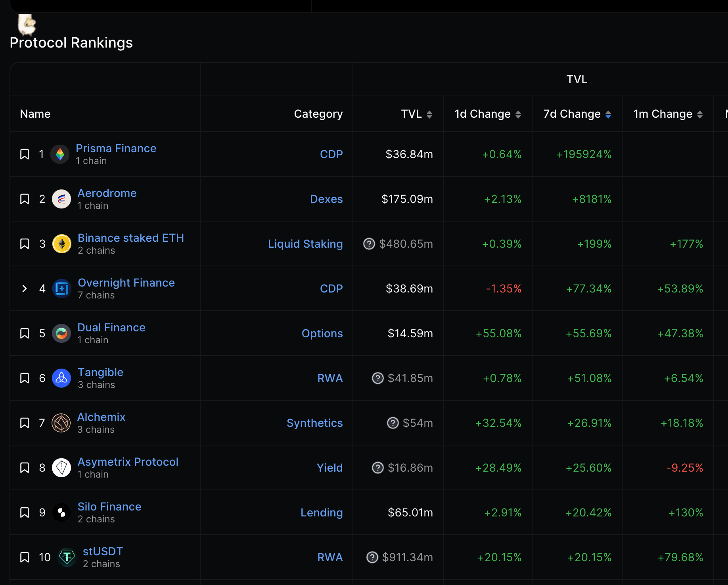Open Lending category link
Screen dimensions: 728x585
click(x=322, y=512)
